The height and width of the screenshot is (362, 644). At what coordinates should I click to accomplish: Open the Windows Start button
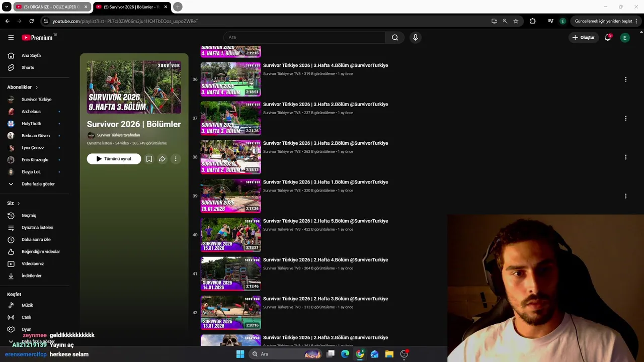[240, 354]
